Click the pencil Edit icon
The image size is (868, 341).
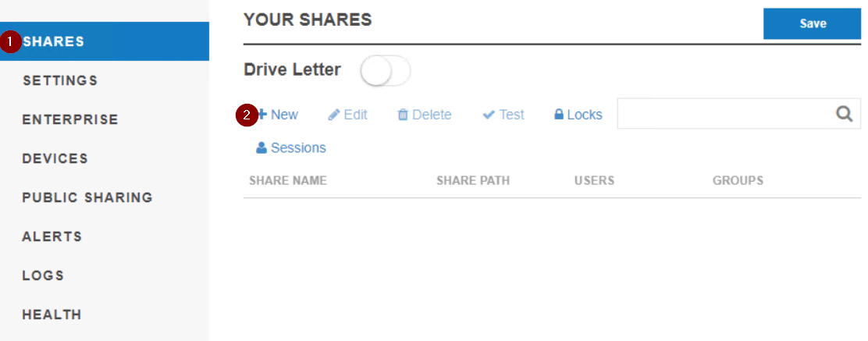click(x=333, y=115)
